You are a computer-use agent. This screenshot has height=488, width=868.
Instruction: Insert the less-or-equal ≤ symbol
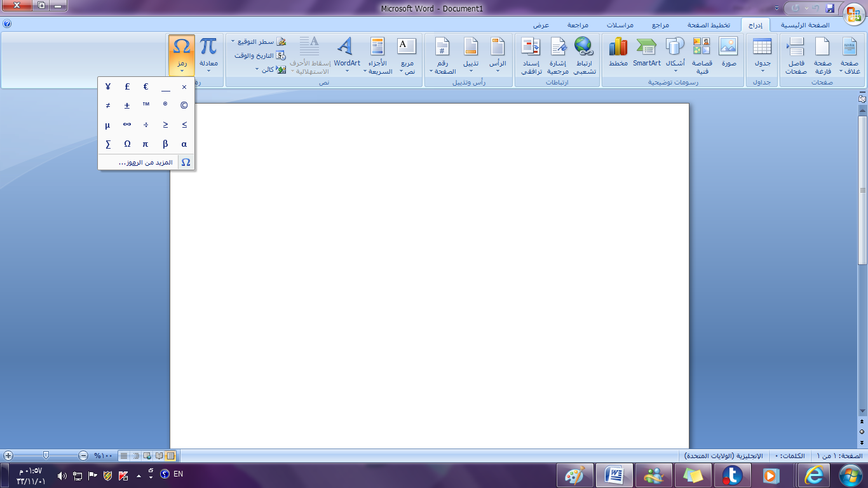[x=184, y=125]
